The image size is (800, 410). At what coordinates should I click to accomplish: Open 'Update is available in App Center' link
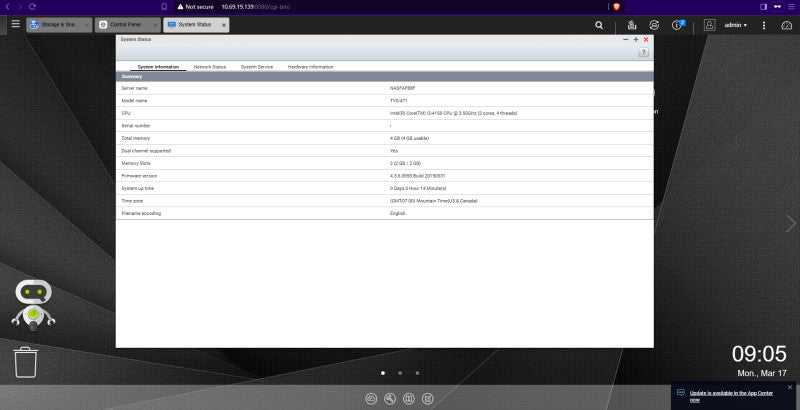point(731,396)
